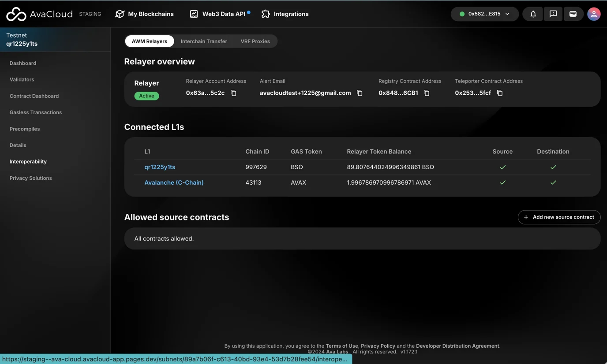The width and height of the screenshot is (607, 364).
Task: Open the user profile avatar
Action: pos(594,14)
